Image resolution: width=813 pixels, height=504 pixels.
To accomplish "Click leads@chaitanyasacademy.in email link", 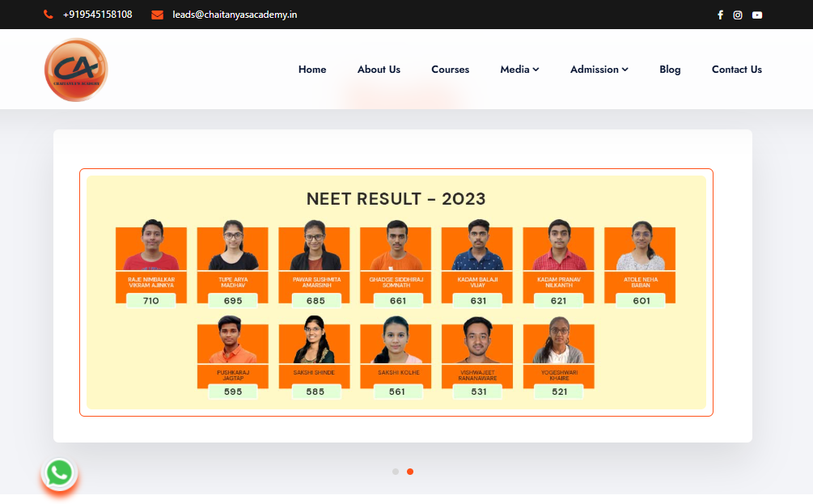I will (x=234, y=14).
